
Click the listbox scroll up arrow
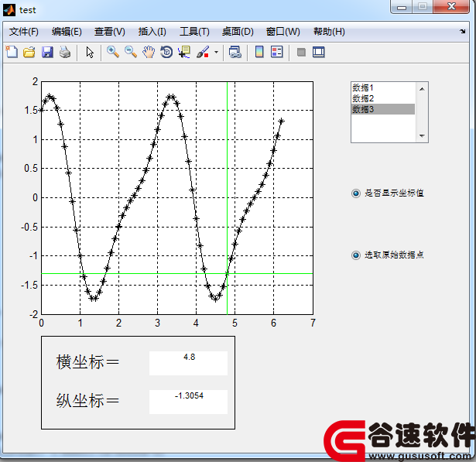422,89
